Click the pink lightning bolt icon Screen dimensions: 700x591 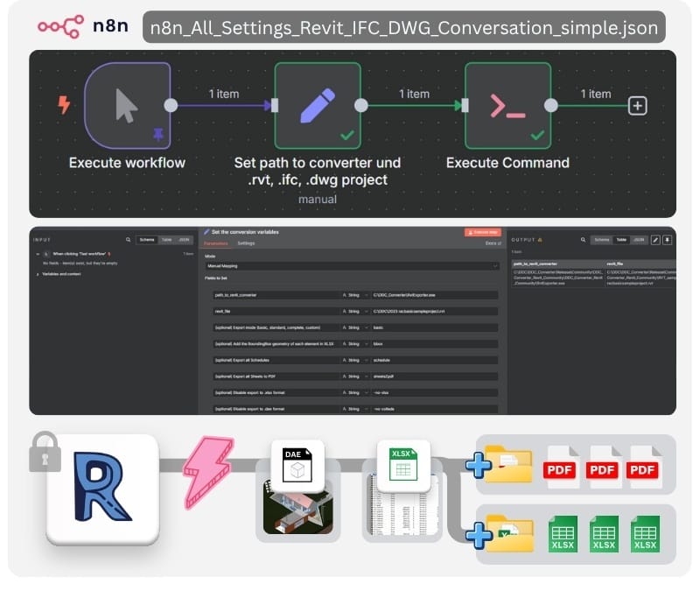point(208,473)
